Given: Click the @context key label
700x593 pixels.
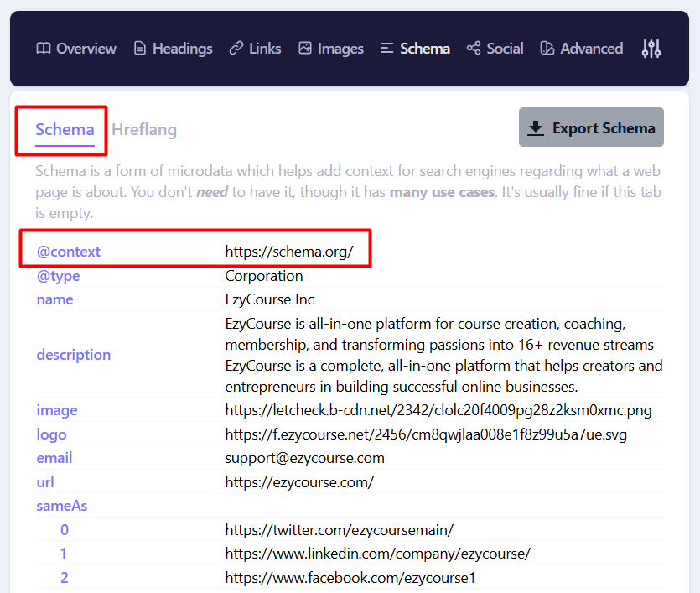Looking at the screenshot, I should (x=68, y=252).
